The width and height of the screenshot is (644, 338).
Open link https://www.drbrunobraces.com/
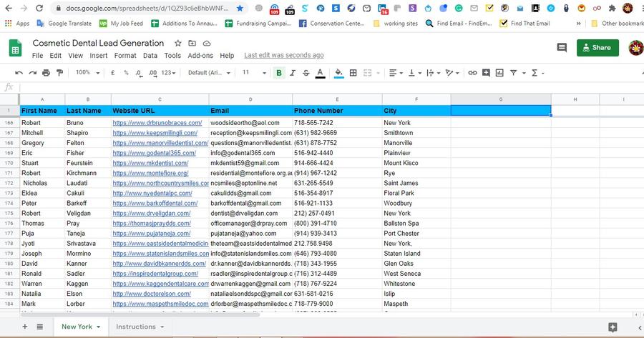point(157,123)
